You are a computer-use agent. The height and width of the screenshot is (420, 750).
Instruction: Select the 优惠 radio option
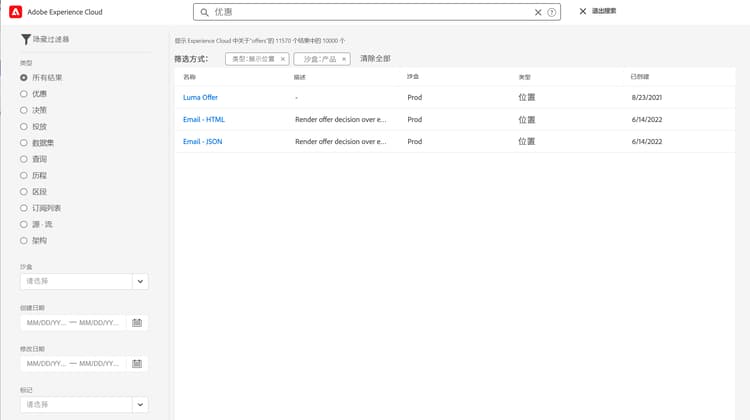[23, 94]
